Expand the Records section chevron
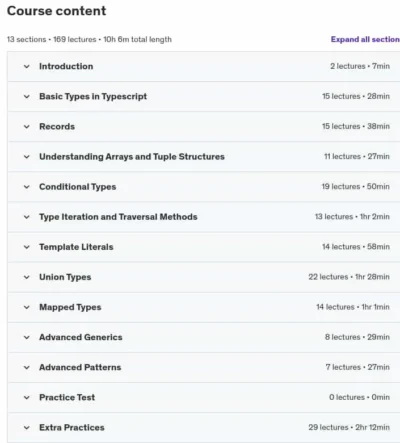This screenshot has width=400, height=443. tap(27, 127)
